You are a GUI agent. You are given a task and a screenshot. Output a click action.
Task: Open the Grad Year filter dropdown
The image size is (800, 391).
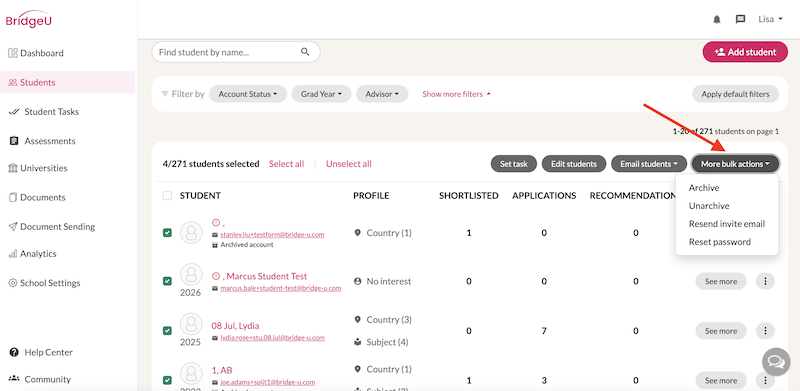tap(321, 94)
